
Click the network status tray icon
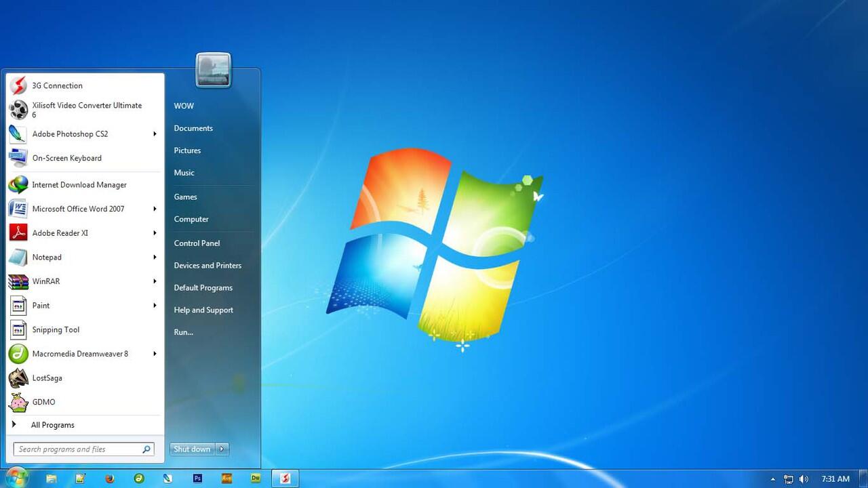[789, 479]
